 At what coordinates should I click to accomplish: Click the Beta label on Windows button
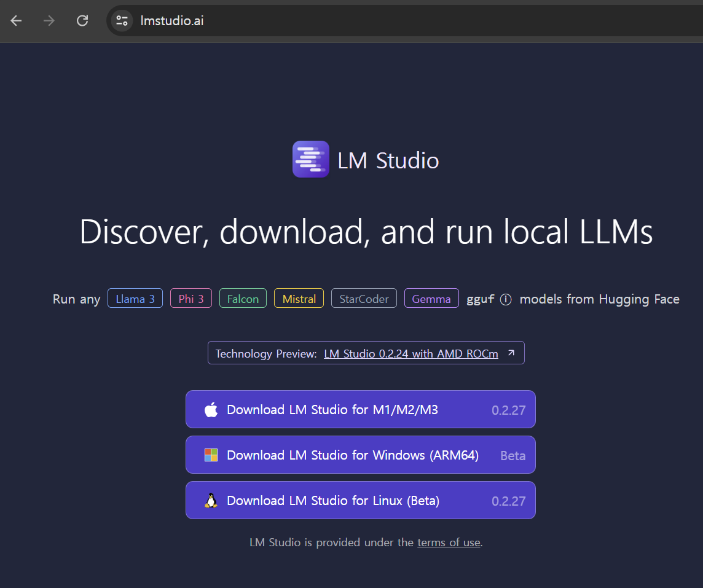(513, 456)
